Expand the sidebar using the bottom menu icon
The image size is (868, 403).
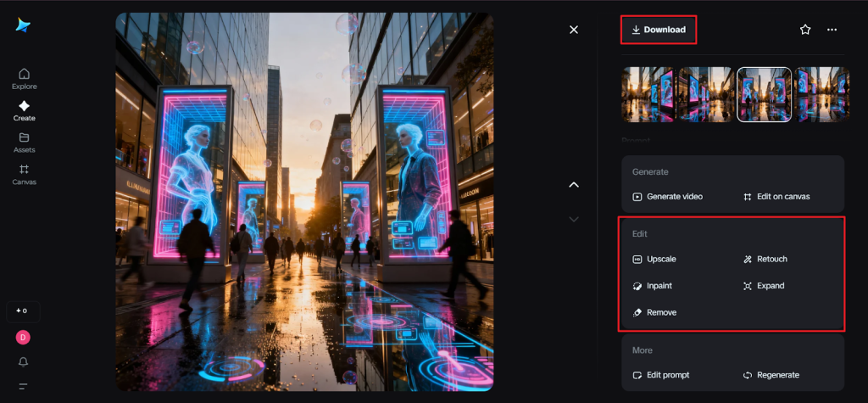23,386
